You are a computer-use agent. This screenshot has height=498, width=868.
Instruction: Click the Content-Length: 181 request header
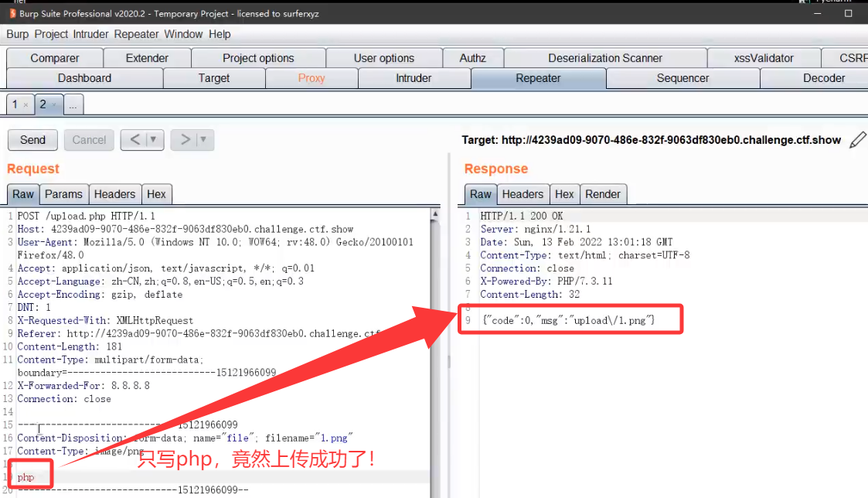coord(70,346)
